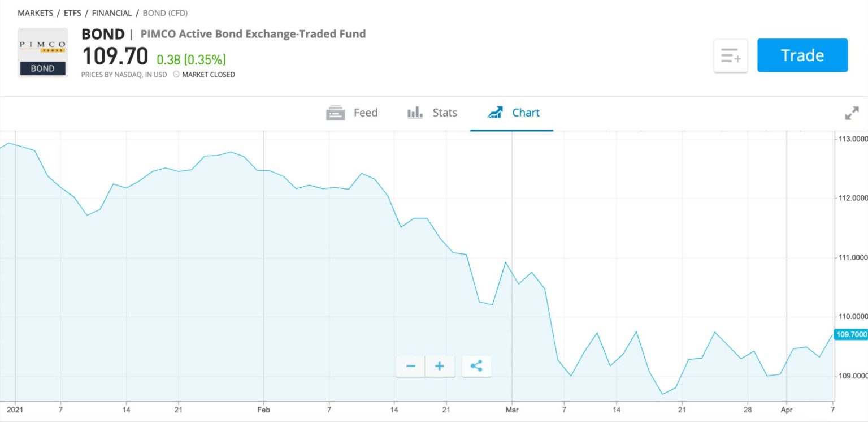The height and width of the screenshot is (422, 868).
Task: Click the PIMCO fund logo
Action: (x=42, y=53)
